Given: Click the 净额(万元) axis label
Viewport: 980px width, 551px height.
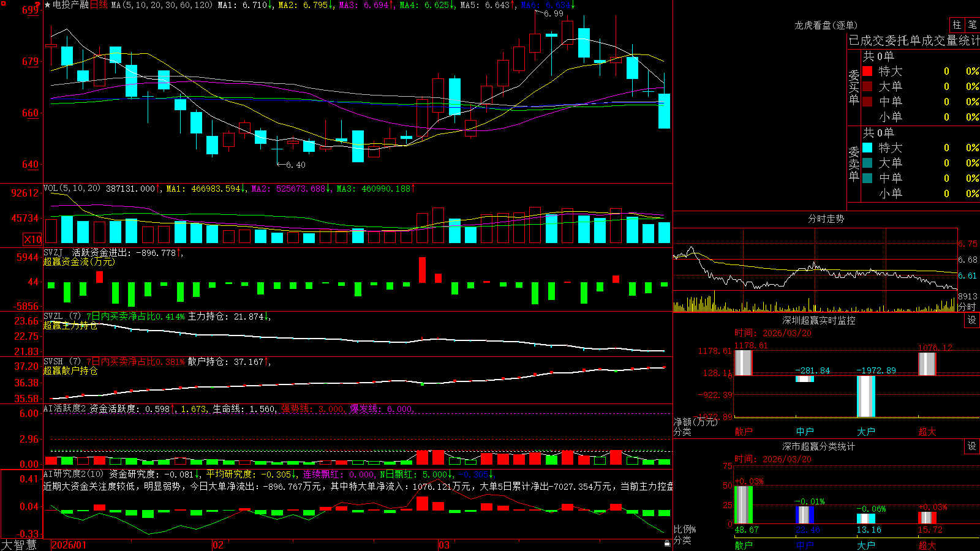Looking at the screenshot, I should click(695, 422).
